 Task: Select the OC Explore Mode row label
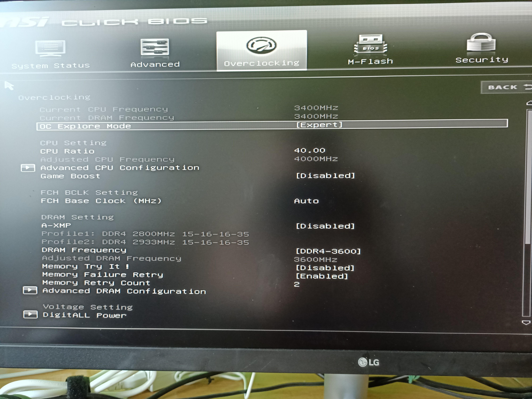click(x=85, y=126)
